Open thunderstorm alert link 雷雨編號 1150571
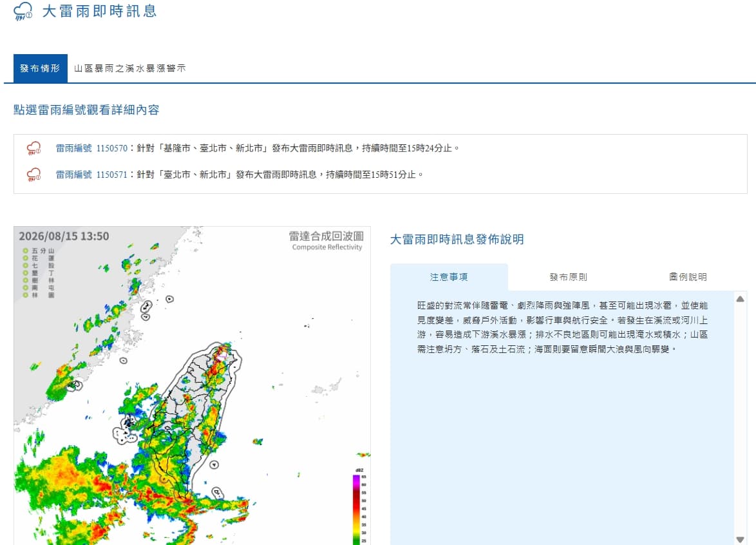Image resolution: width=756 pixels, height=545 pixels. pyautogui.click(x=91, y=175)
